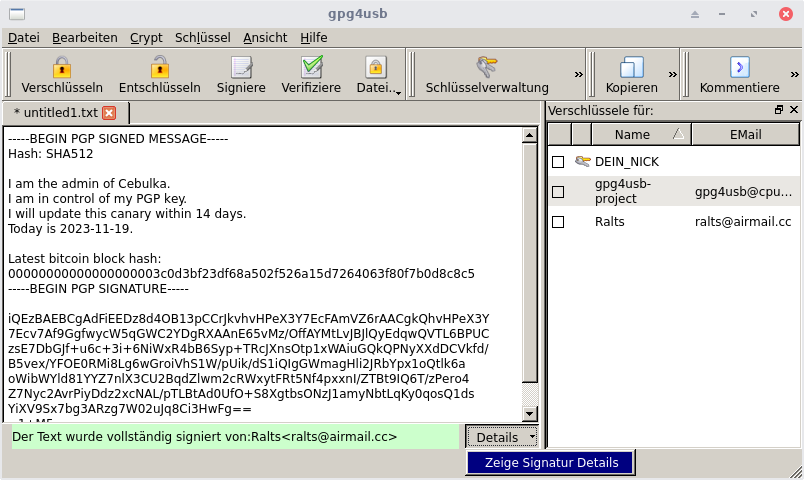Click the window resize grip in corner
This screenshot has height=480, width=804.
tap(796, 472)
